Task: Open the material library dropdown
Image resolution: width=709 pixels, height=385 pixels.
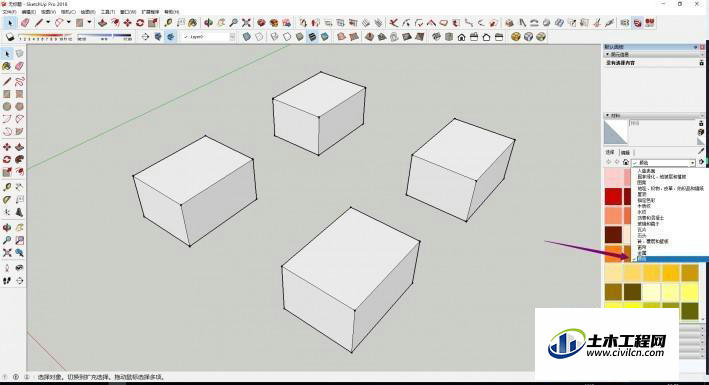Action: coord(663,162)
